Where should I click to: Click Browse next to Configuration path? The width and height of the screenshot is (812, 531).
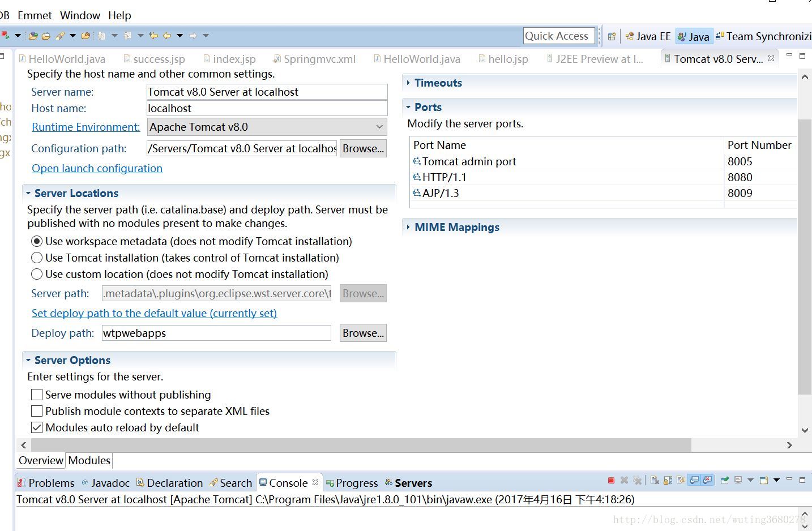[x=363, y=148]
